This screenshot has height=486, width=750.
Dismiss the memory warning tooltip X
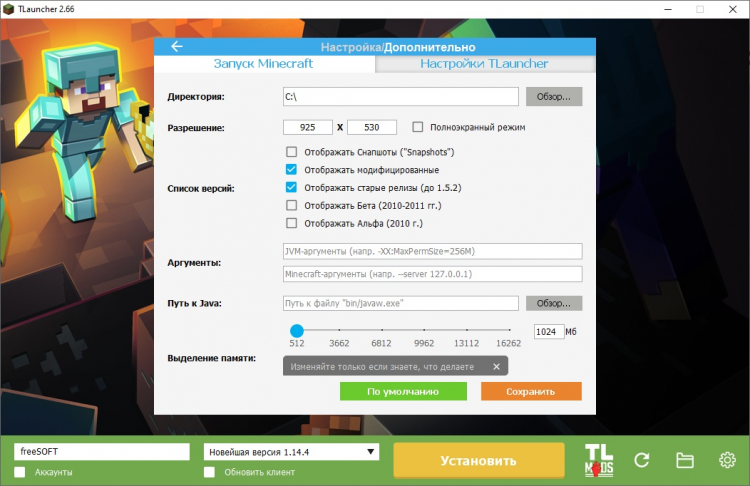point(496,366)
